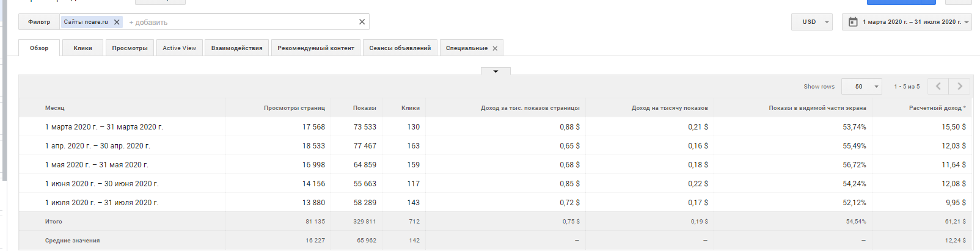Open the Сеансы объявлений tab
The width and height of the screenshot is (980, 251).
[x=400, y=48]
